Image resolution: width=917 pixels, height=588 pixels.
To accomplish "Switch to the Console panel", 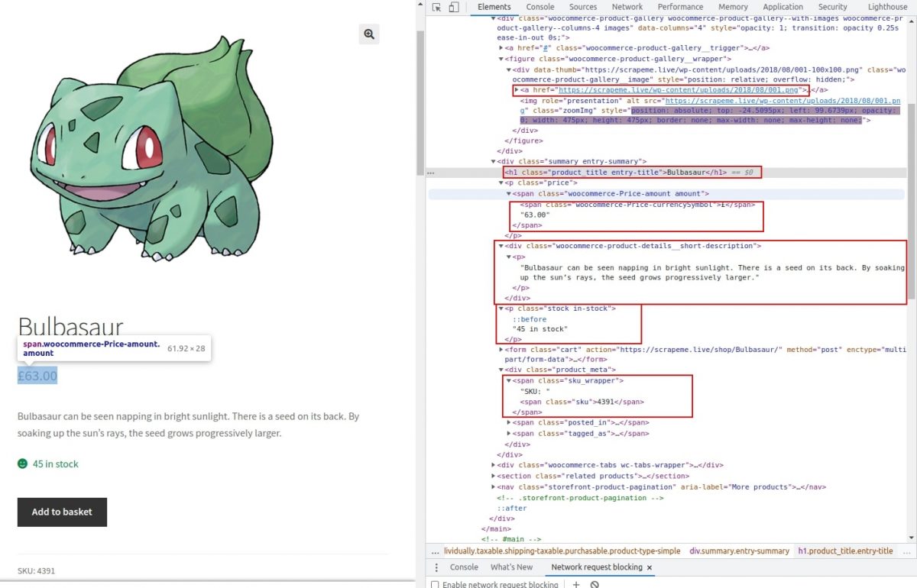I will tap(540, 6).
